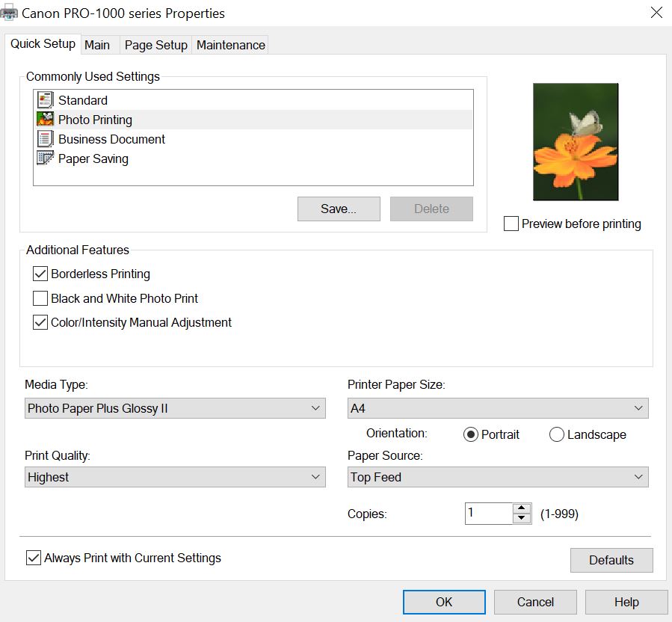Image resolution: width=672 pixels, height=622 pixels.
Task: Open the Maintenance tab
Action: pos(230,45)
